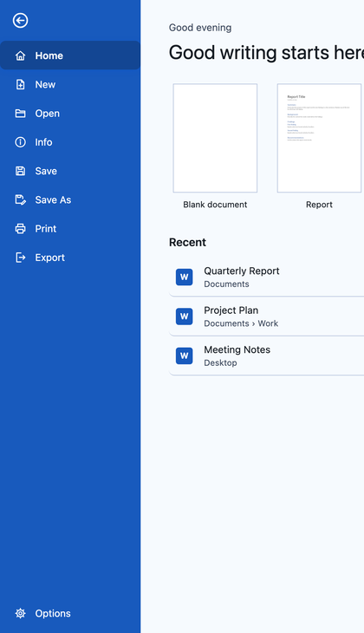This screenshot has width=364, height=633.
Task: Click the Home house icon
Action: coord(20,55)
